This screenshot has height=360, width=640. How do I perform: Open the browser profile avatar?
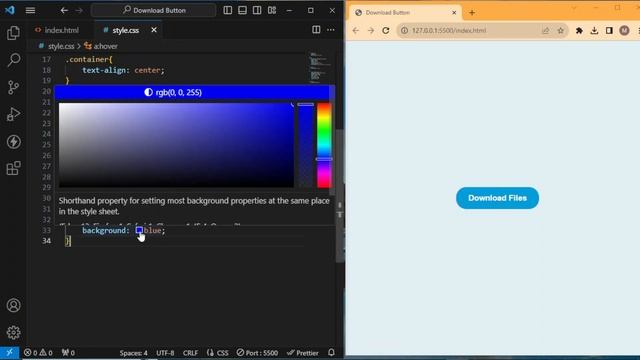(624, 31)
